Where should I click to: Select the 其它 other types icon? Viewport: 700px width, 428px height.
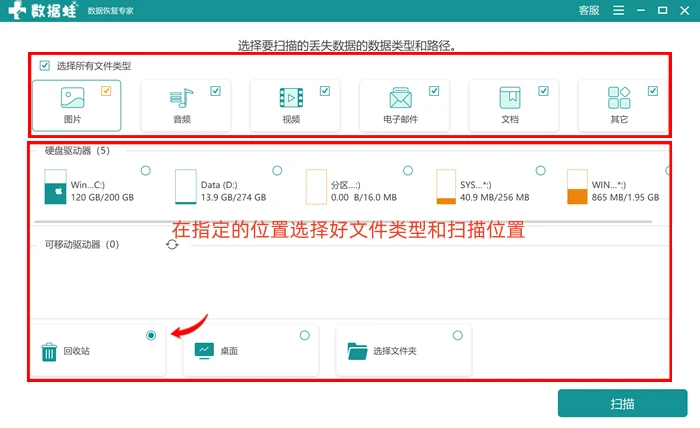(619, 98)
